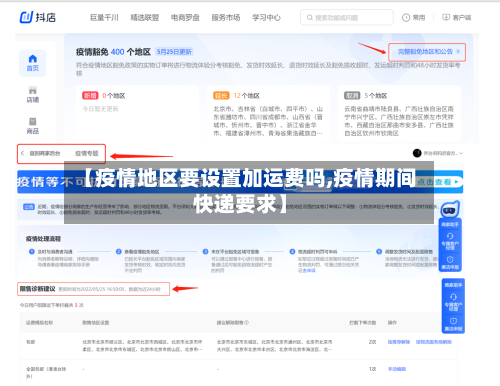Click the 5月25日更新 tag

tap(174, 52)
